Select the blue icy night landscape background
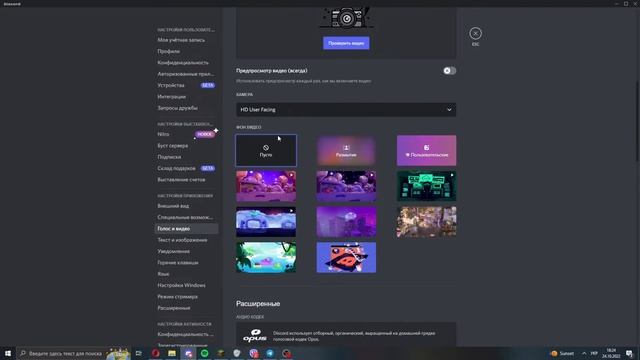640x360 pixels. (266, 222)
